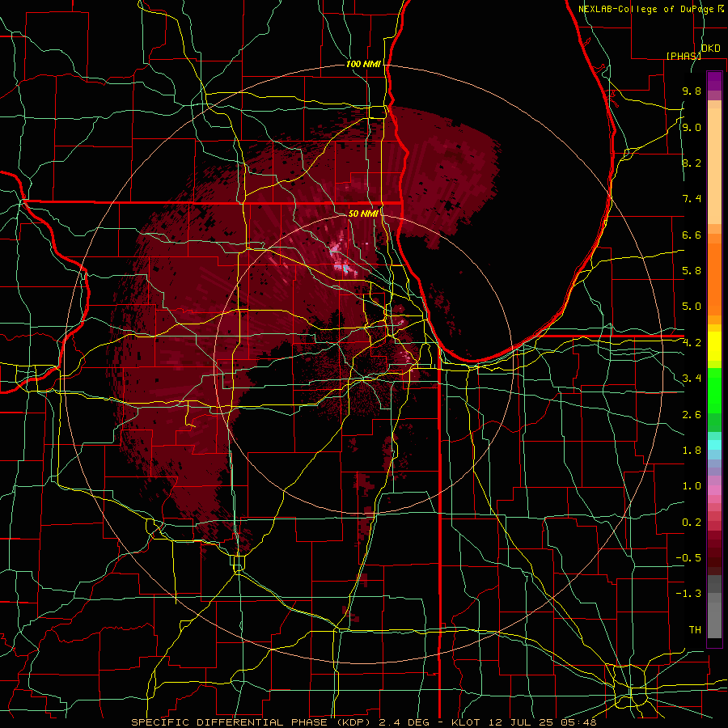Click the 9.8 scale value
This screenshot has height=728, width=728.
pyautogui.click(x=692, y=91)
